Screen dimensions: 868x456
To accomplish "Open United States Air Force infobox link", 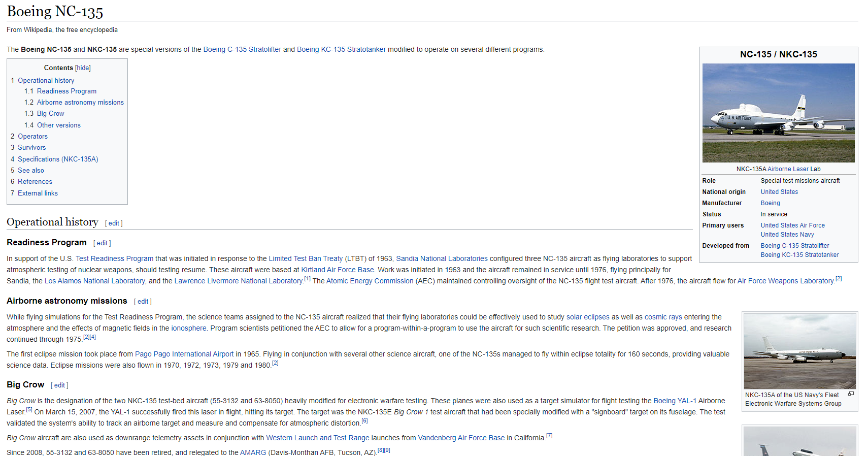I will coord(792,225).
